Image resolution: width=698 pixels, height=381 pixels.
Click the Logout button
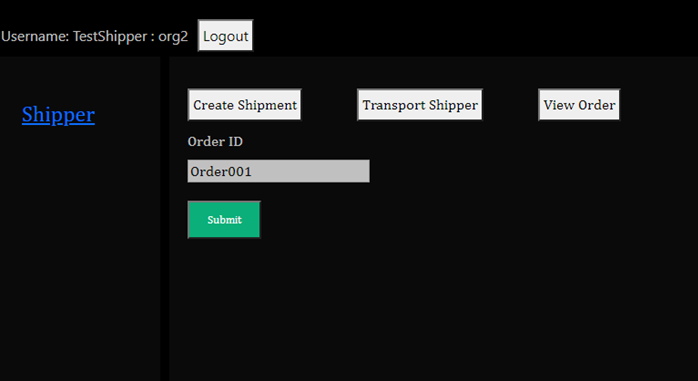pyautogui.click(x=225, y=35)
